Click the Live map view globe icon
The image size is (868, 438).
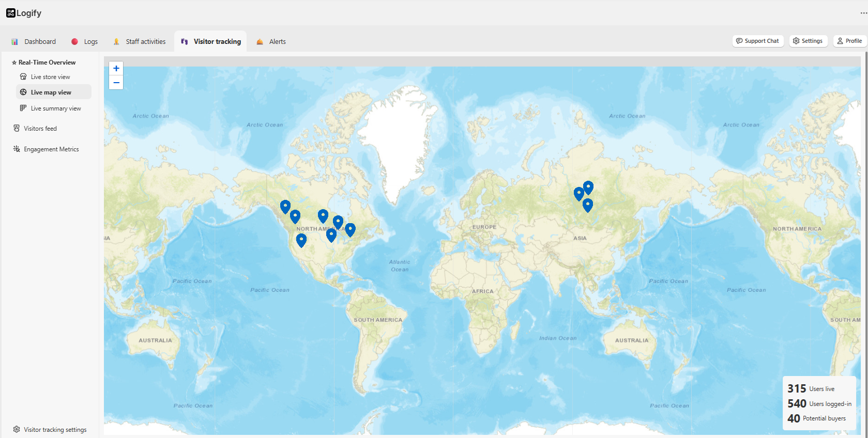click(23, 92)
